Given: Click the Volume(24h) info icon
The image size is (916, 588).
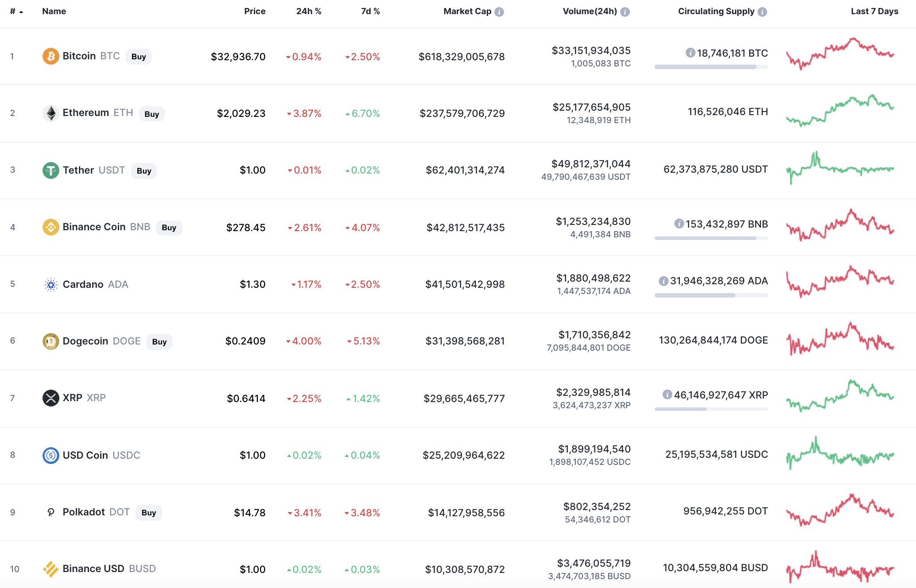Looking at the screenshot, I should [625, 12].
